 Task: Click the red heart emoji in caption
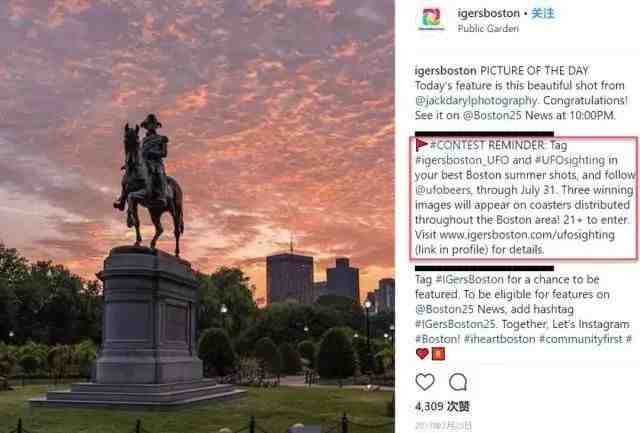point(422,354)
